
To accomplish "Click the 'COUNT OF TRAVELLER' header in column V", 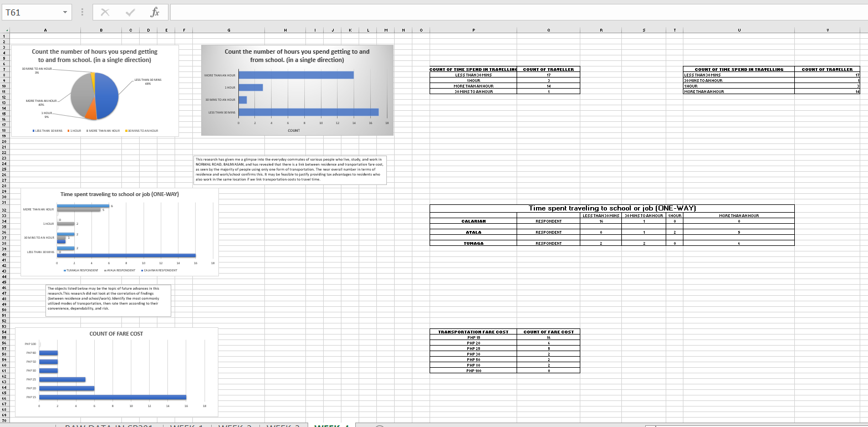I will (x=827, y=69).
